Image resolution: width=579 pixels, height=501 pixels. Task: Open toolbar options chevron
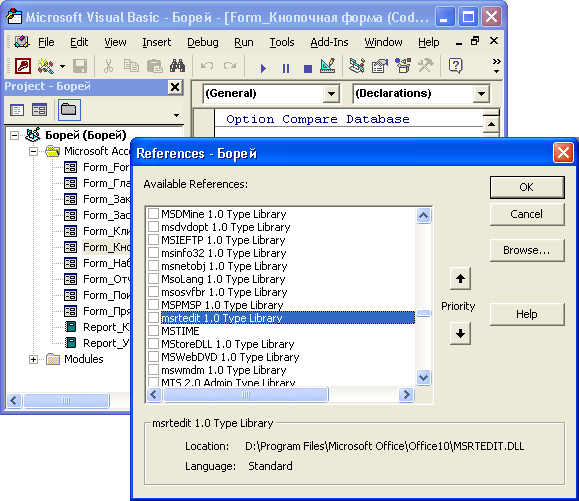tap(497, 65)
